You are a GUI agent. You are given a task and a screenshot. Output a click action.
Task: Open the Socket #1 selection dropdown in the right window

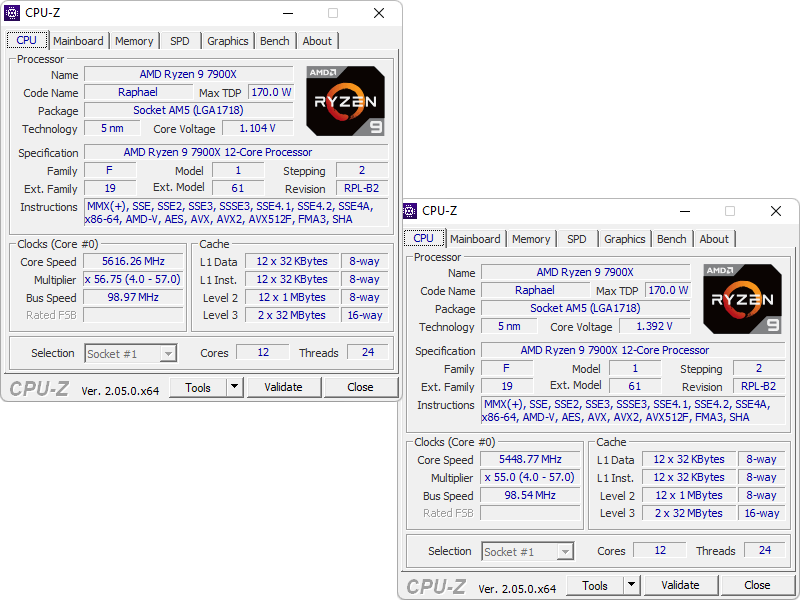(x=528, y=552)
